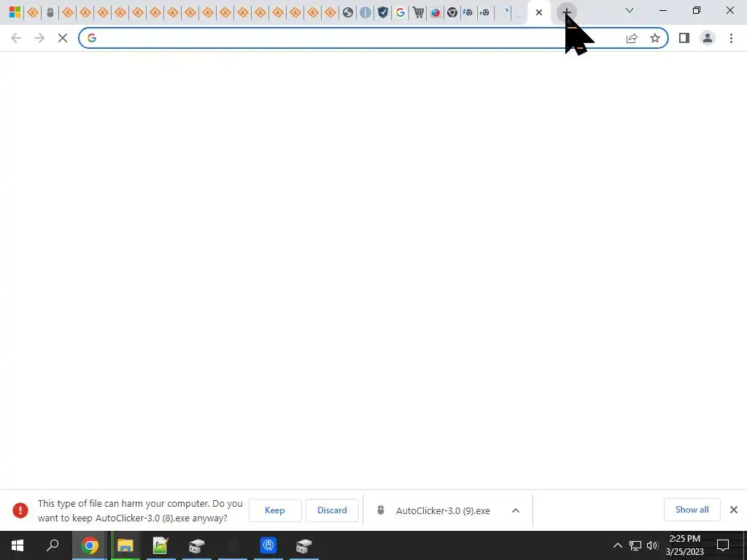This screenshot has height=560, width=747.
Task: Expand options for AutoClicker-3.0 (9).exe download
Action: (516, 510)
